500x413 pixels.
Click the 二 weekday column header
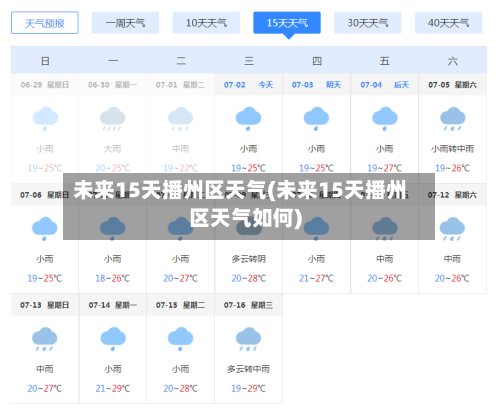click(181, 61)
